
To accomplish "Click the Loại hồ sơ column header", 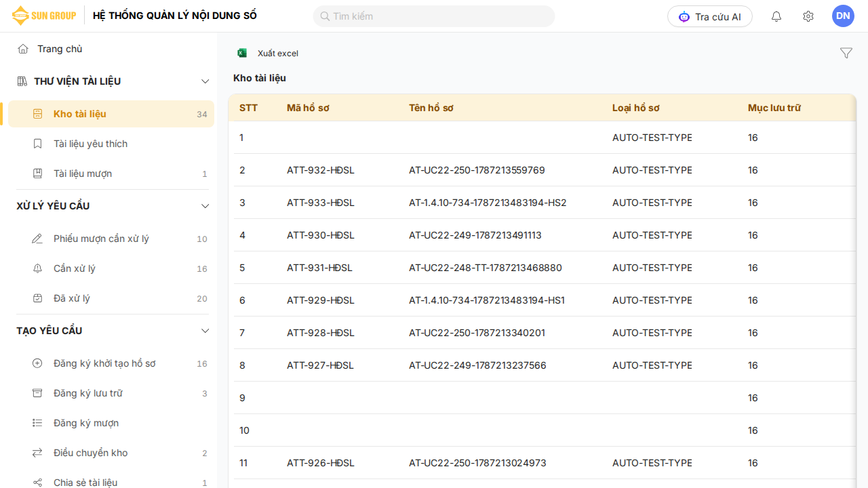I will click(x=636, y=108).
